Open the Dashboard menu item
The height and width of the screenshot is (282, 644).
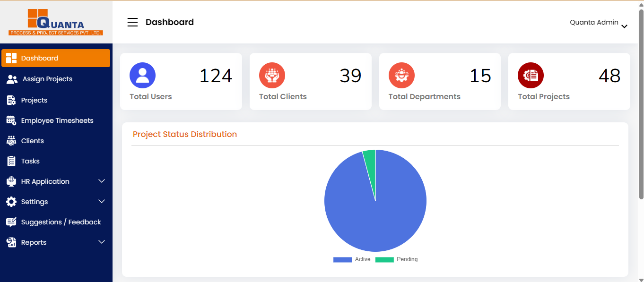[56, 58]
